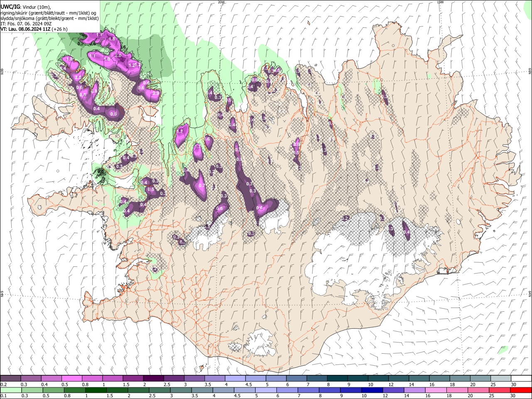This screenshot has height=399, width=532.
Task: Click the 'rigning/skúrir' legend description line
Action: 48,12
